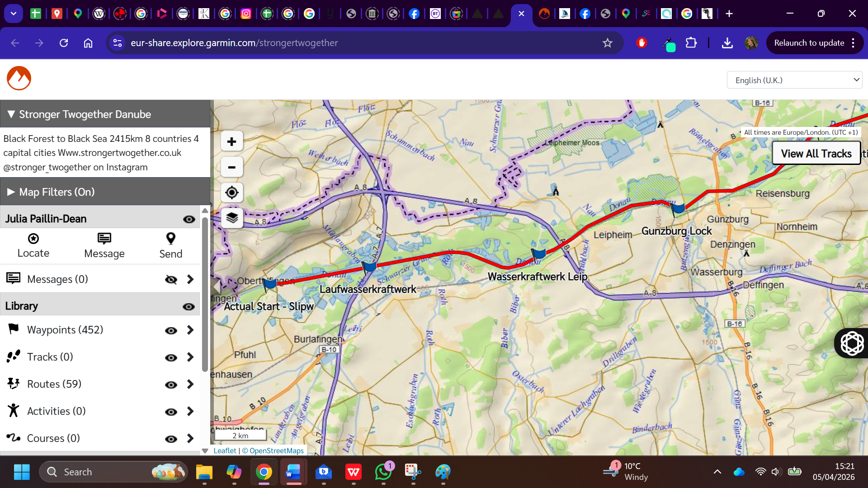This screenshot has width=868, height=488.
Task: Open the map layers selector
Action: click(231, 218)
